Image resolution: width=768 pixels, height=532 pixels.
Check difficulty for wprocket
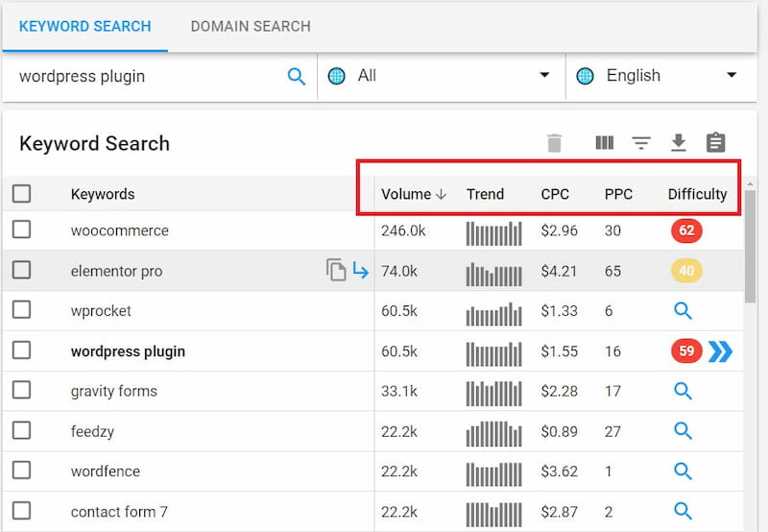[x=683, y=310]
